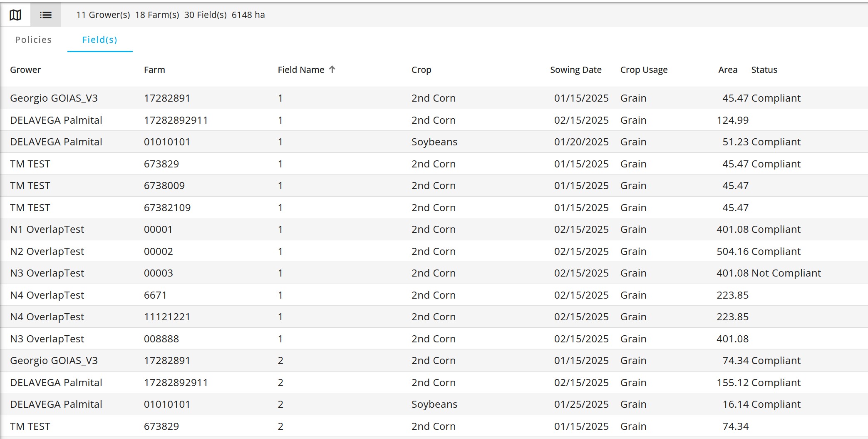Sort by Status column header
The height and width of the screenshot is (439, 868).
click(x=764, y=70)
